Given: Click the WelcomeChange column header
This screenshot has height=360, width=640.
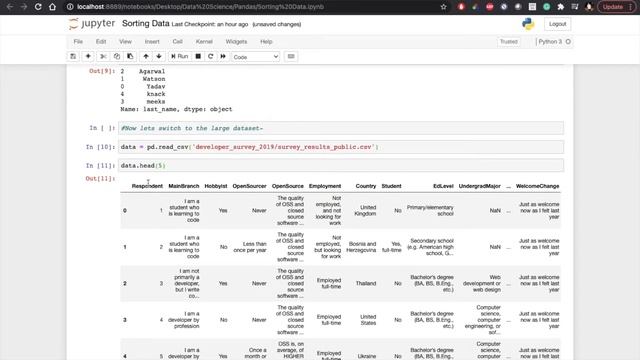Looking at the screenshot, I should click(538, 186).
